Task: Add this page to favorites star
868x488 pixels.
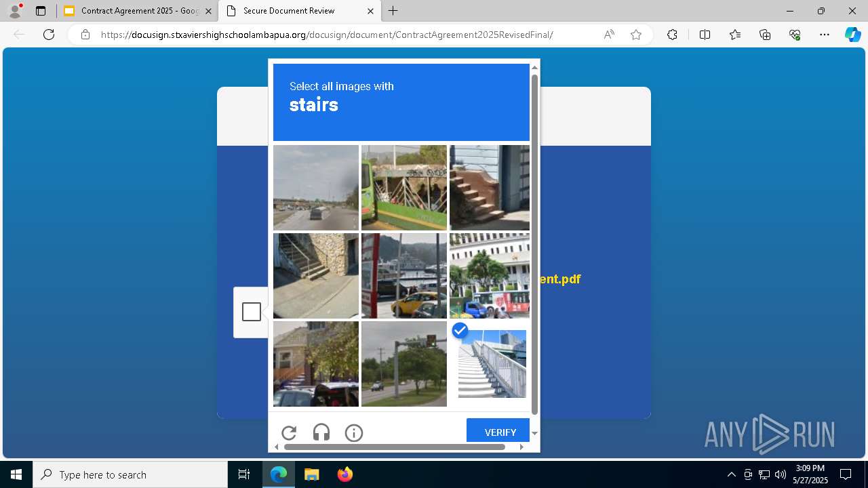Action: 636,35
